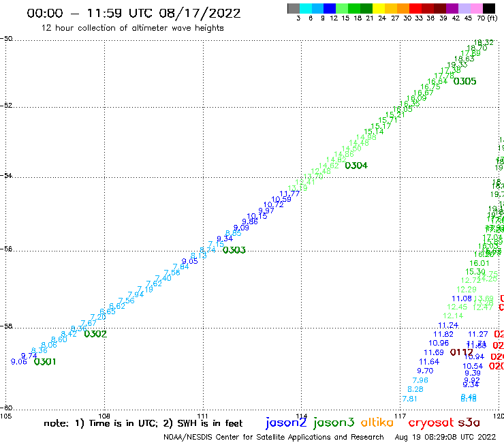
Task: Click the '9.39' wave height value
Action: pyautogui.click(x=473, y=373)
